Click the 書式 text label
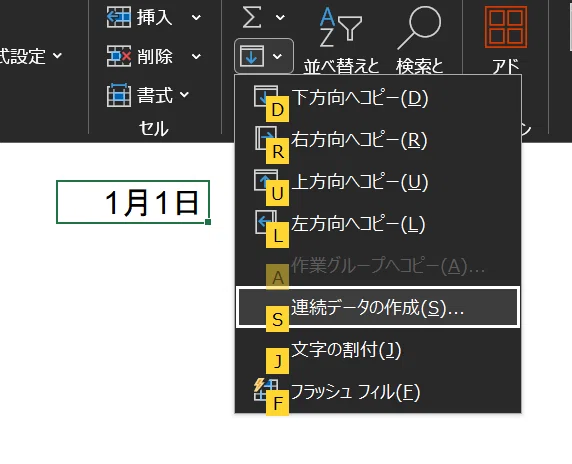Screen dimensions: 572x464 click(154, 95)
